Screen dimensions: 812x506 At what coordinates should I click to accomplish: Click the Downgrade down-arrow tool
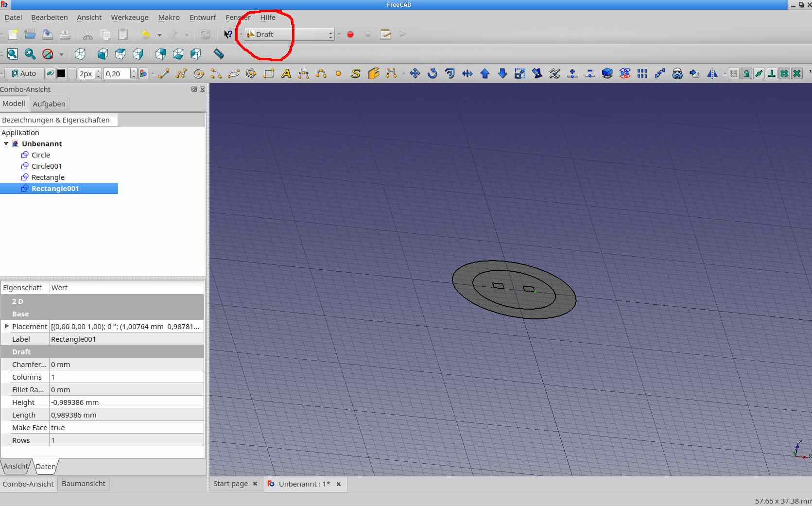502,73
